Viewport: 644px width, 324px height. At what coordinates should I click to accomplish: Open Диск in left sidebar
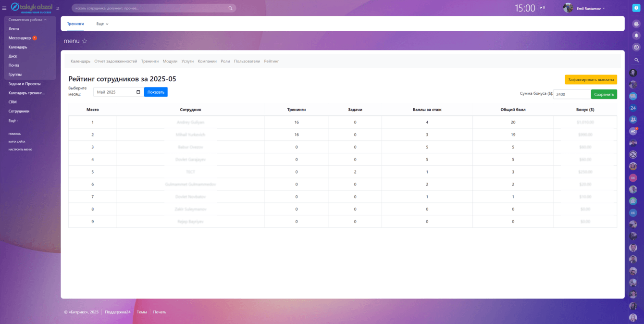tap(13, 56)
